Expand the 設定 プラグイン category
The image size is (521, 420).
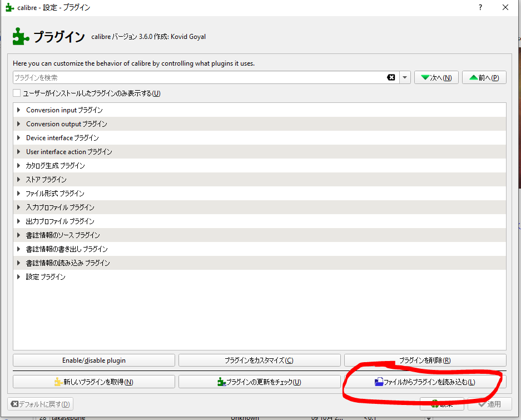coord(18,276)
